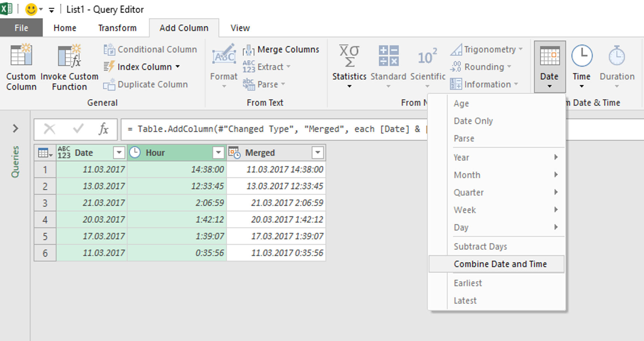Click the Date ribbon button
644x341 pixels.
click(550, 66)
